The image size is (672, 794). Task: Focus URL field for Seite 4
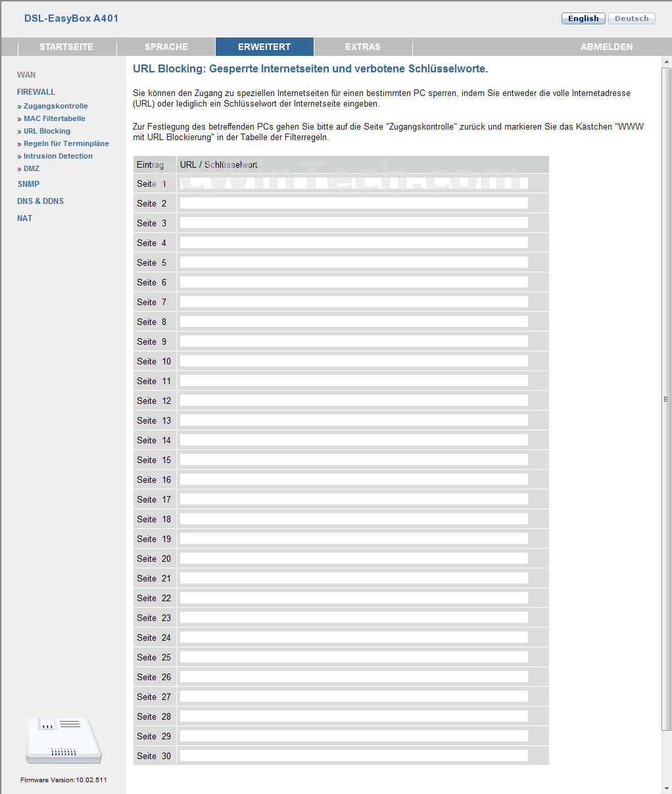click(354, 243)
